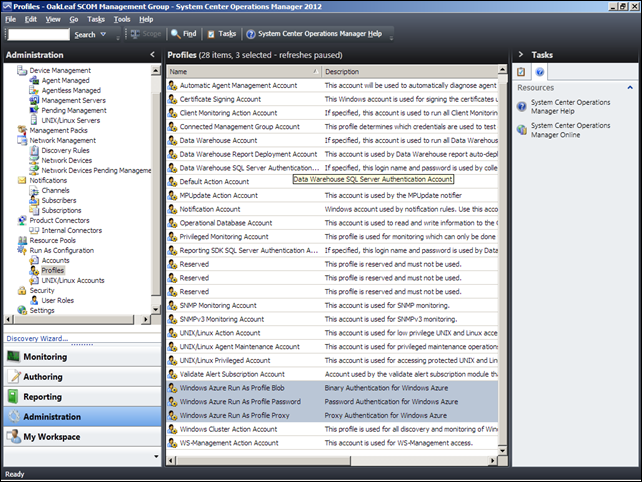The height and width of the screenshot is (482, 642).
Task: Switch to the Authoring workspace
Action: coord(82,377)
